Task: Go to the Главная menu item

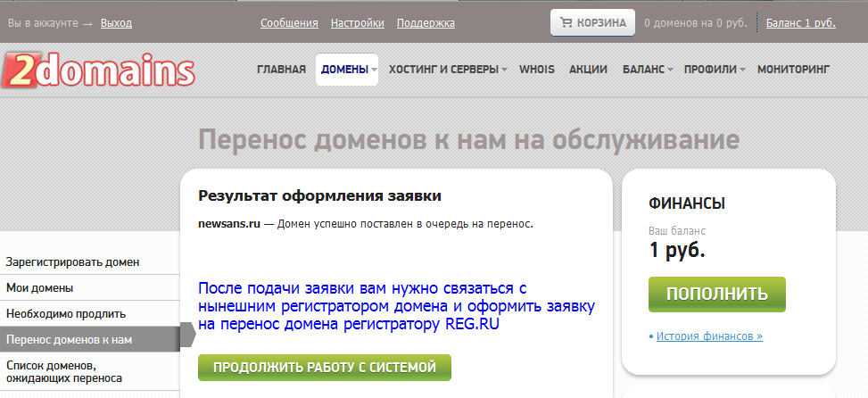Action: click(281, 70)
